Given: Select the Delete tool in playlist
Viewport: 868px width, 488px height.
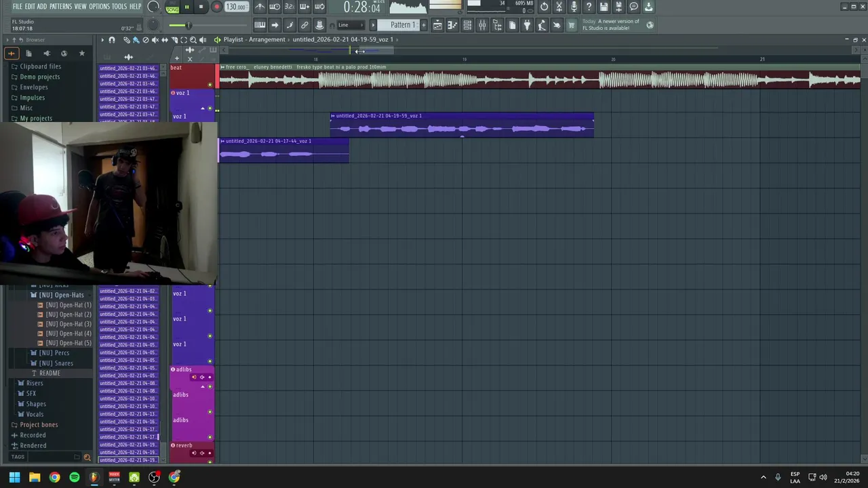Looking at the screenshot, I should (x=145, y=40).
